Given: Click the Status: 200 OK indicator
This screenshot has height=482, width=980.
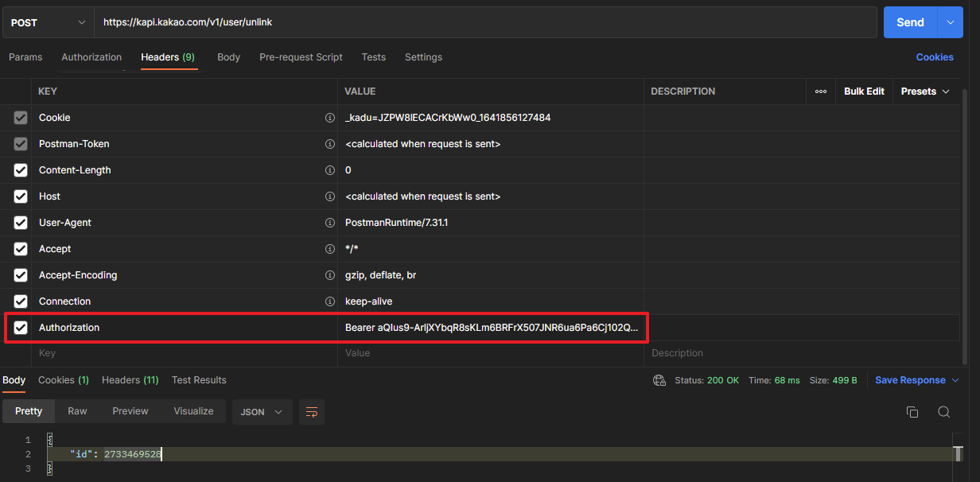Looking at the screenshot, I should coord(707,380).
